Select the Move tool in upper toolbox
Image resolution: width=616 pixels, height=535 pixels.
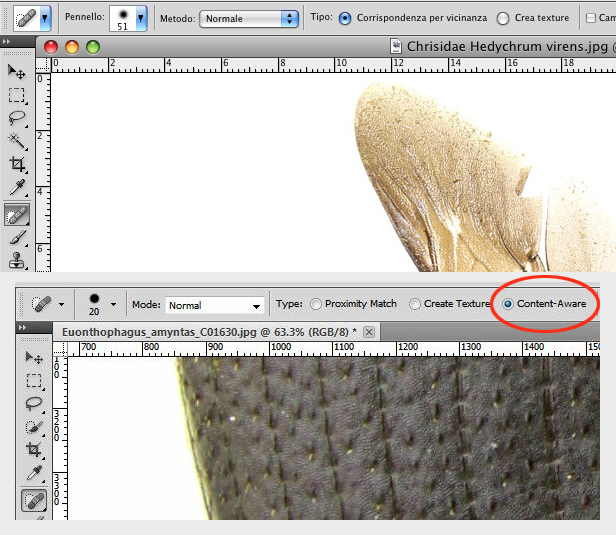click(x=17, y=71)
